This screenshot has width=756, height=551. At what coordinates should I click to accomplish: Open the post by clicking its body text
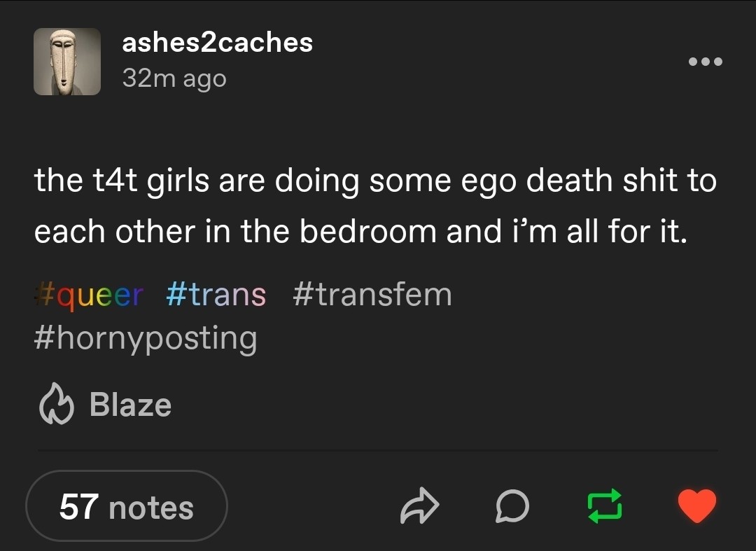pos(375,206)
